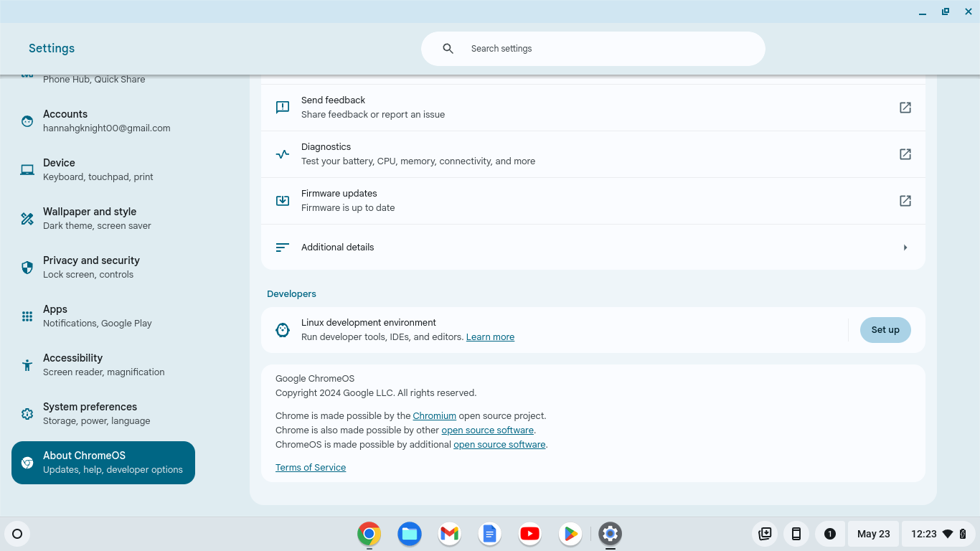Viewport: 980px width, 551px height.
Task: Open ChromeOS additional open source software link
Action: point(499,445)
